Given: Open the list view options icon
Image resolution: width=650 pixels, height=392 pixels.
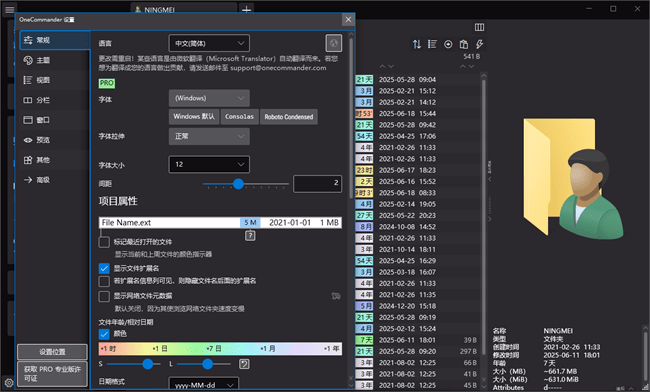Looking at the screenshot, I should point(432,44).
